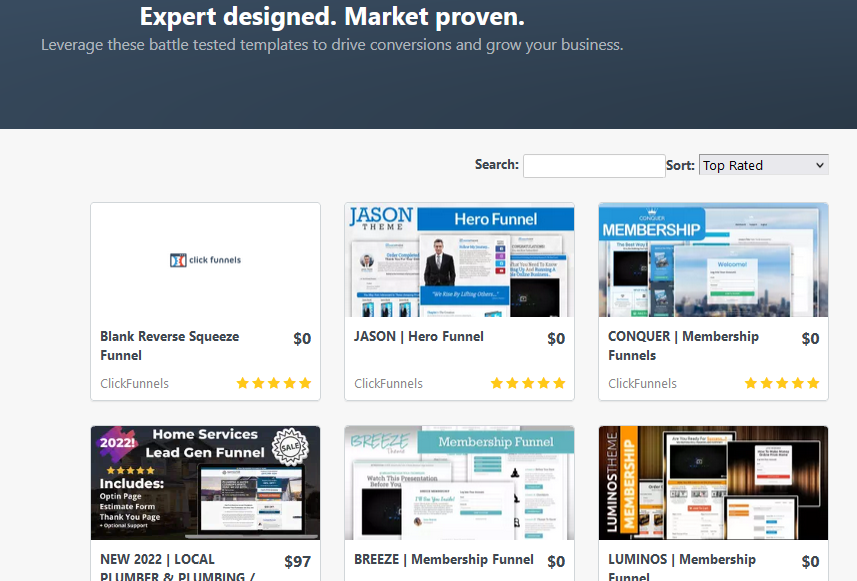Click the $0 price of Blank Reverse Squeeze Funnel
The width and height of the screenshot is (857, 581).
pos(302,339)
